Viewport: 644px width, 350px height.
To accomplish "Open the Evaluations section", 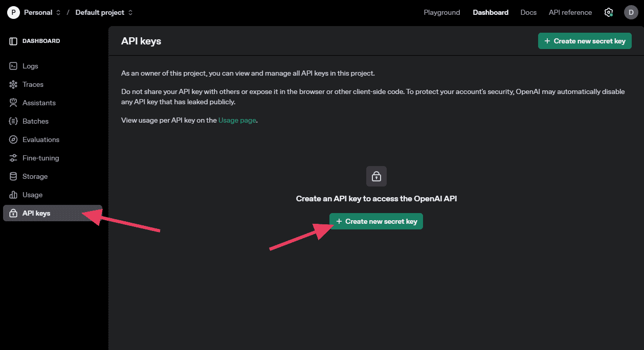I will point(12,139).
